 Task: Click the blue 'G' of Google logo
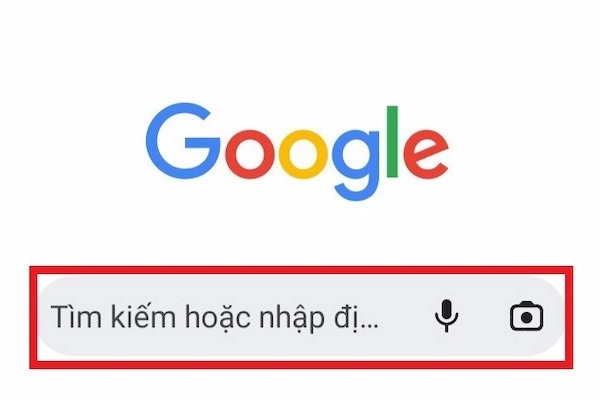[x=183, y=140]
